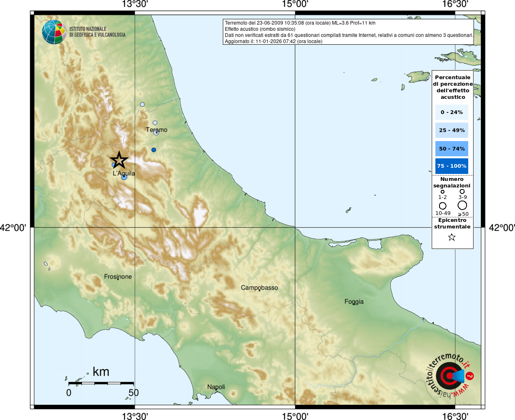Click the INGV globe logo
This screenshot has height=420, width=515.
click(54, 32)
